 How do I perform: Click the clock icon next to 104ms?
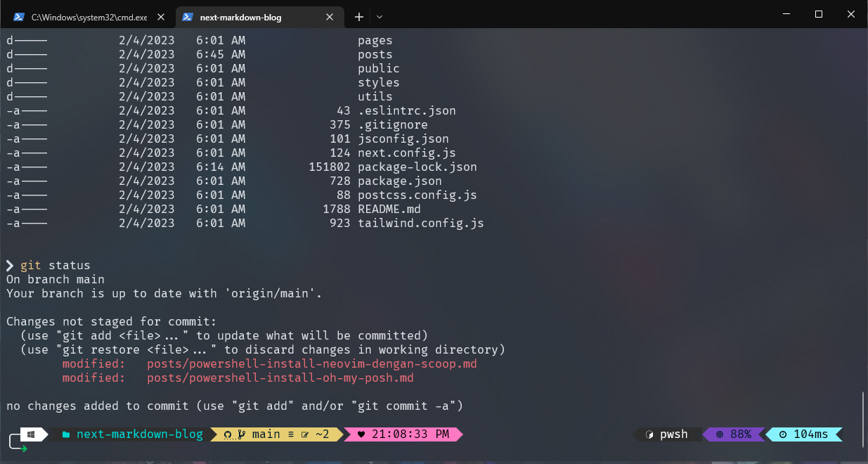point(783,434)
